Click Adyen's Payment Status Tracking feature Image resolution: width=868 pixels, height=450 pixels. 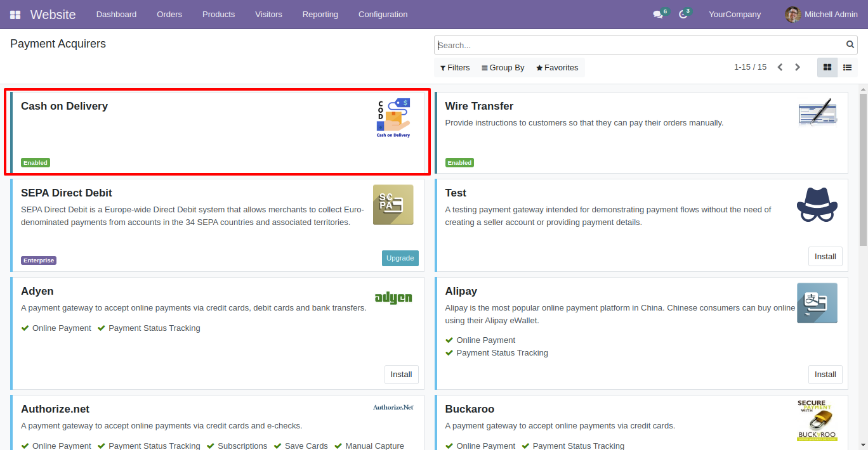click(148, 328)
